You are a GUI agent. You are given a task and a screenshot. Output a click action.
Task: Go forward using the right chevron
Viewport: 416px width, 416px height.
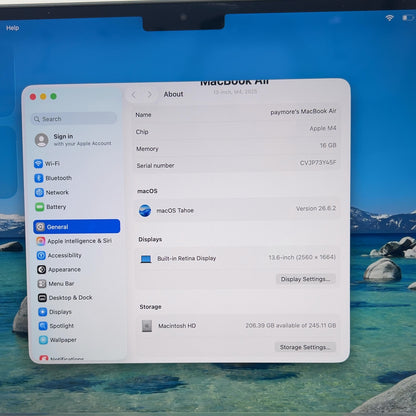(149, 94)
